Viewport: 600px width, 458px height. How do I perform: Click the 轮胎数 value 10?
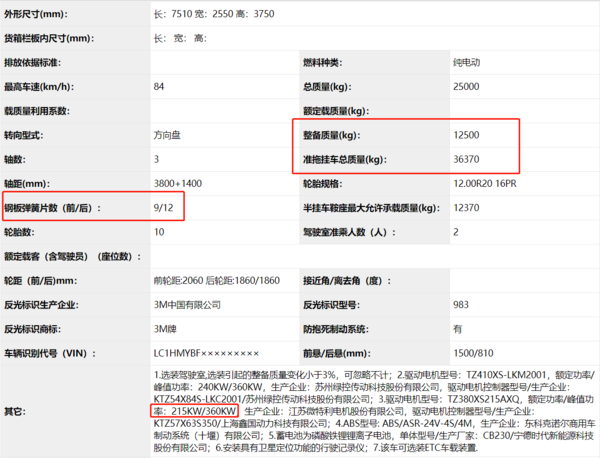click(x=159, y=231)
